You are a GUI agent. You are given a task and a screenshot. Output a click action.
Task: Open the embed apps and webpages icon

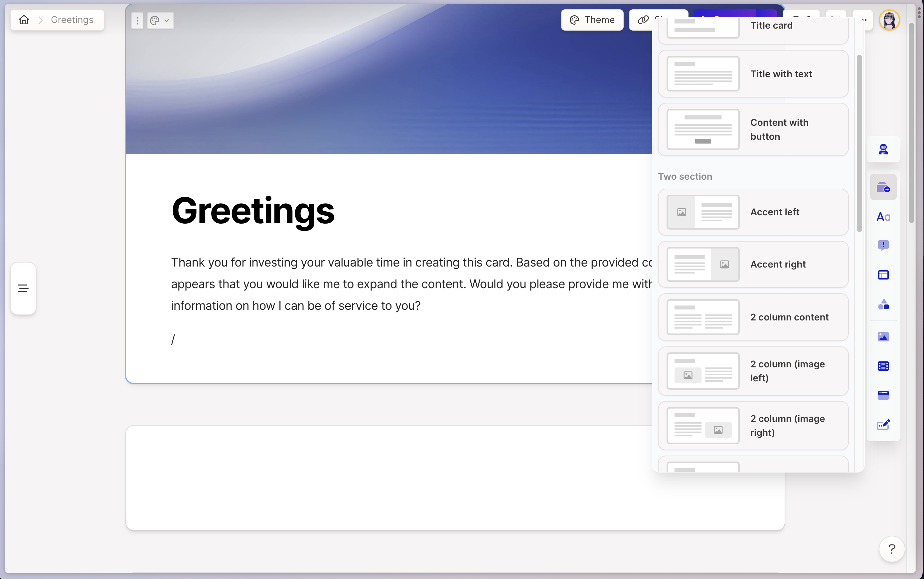[883, 395]
